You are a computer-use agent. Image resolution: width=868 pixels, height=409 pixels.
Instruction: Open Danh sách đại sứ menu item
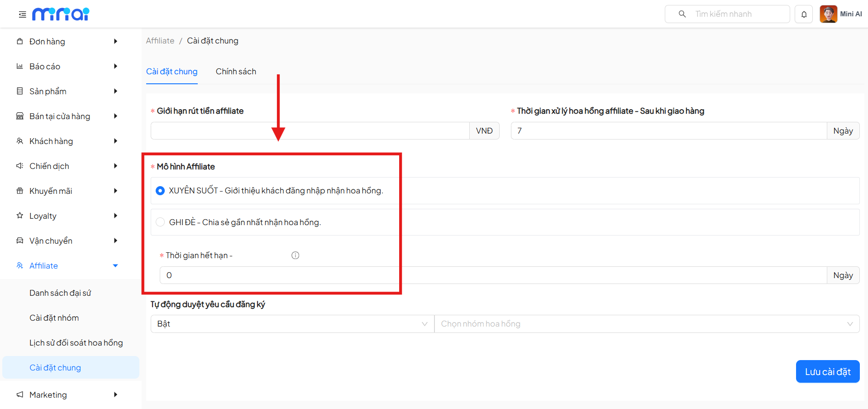coord(60,293)
